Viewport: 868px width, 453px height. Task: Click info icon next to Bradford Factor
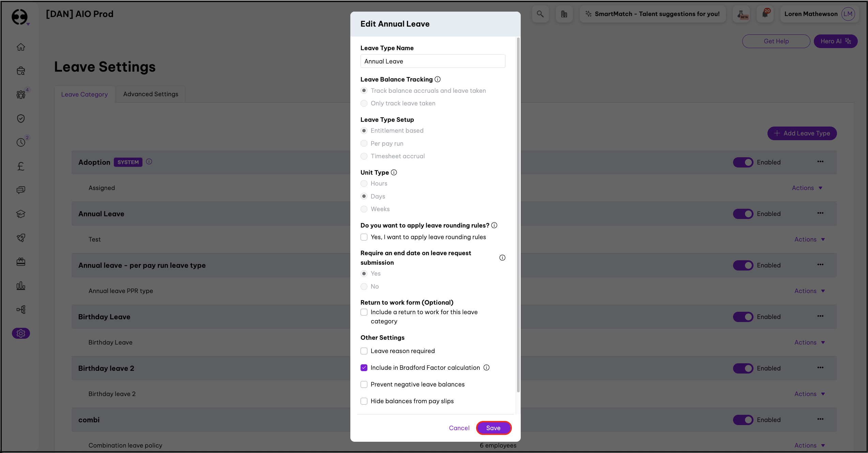coord(487,367)
